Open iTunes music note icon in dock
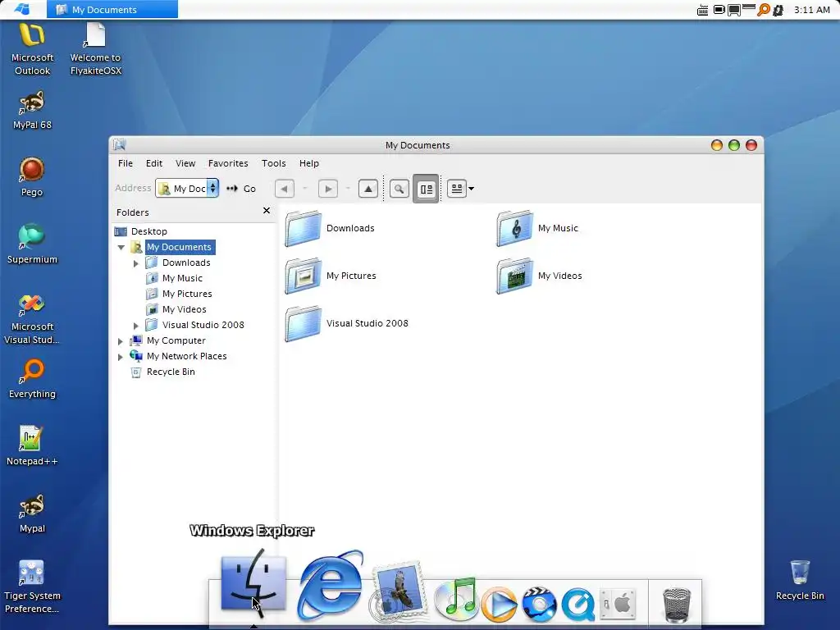840x630 pixels. [x=457, y=598]
